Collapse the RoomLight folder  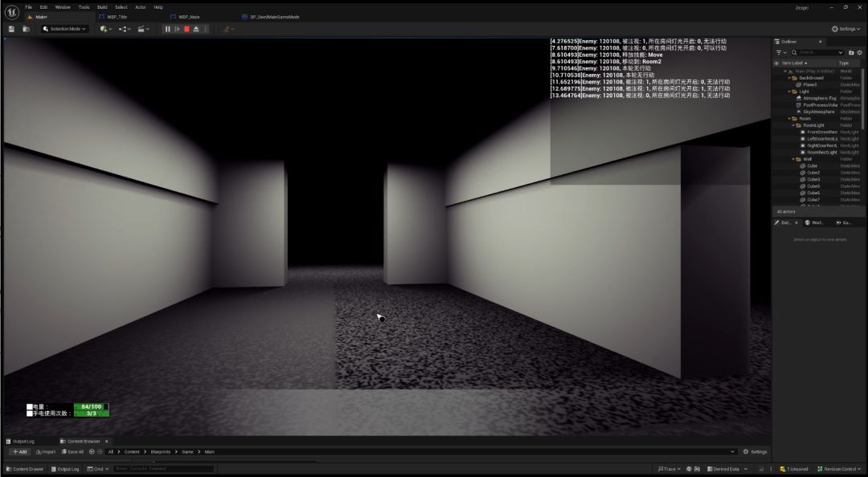(x=793, y=125)
